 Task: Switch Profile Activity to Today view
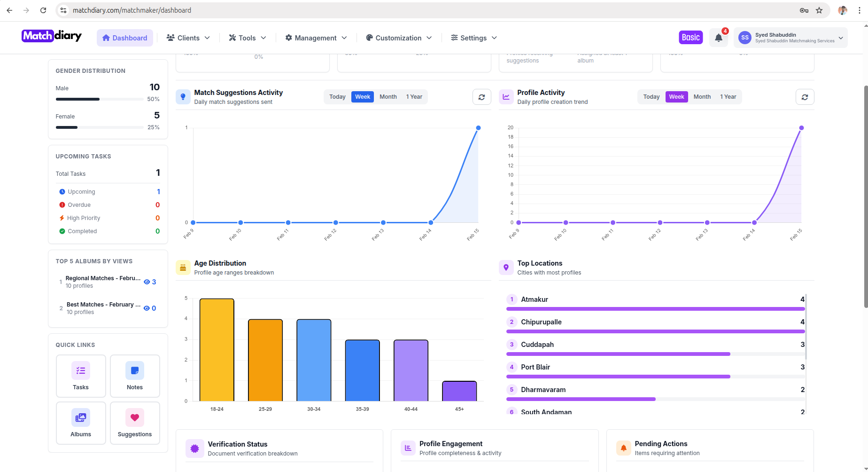pyautogui.click(x=651, y=97)
